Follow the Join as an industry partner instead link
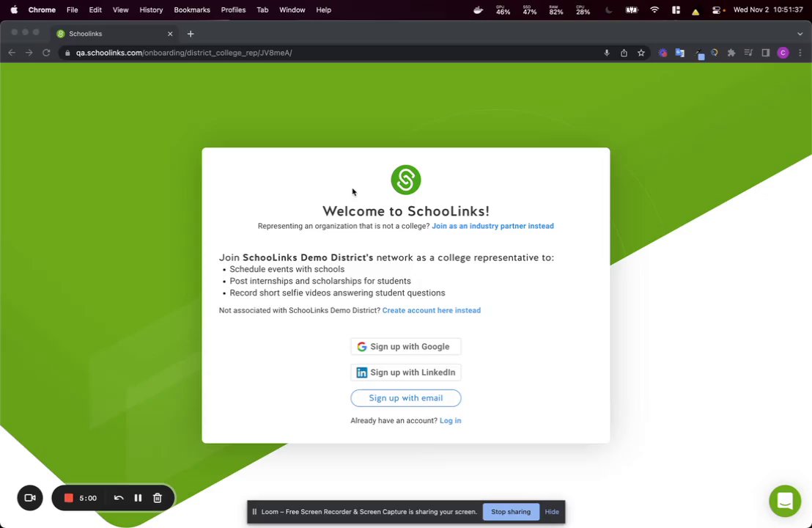Image resolution: width=812 pixels, height=528 pixels. [x=492, y=226]
